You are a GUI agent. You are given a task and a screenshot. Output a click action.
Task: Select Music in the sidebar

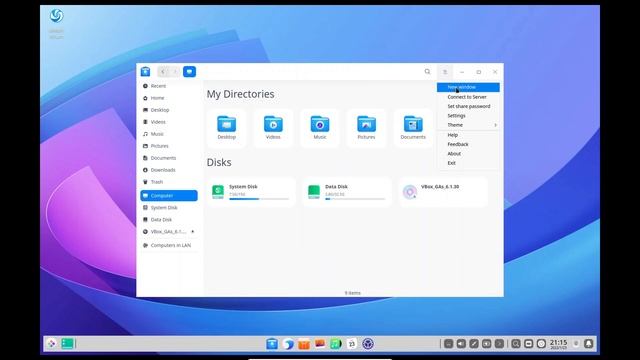[169, 134]
